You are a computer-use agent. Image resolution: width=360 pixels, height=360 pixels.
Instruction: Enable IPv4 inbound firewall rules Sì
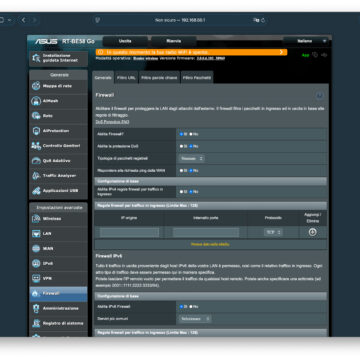(x=182, y=192)
